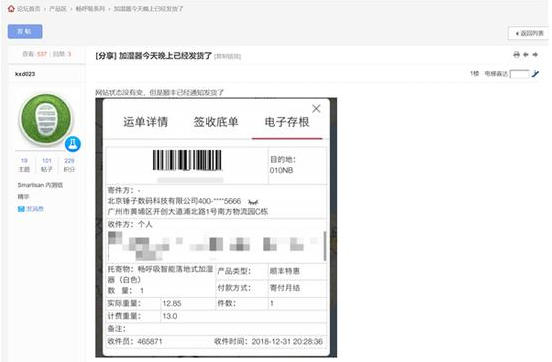The width and height of the screenshot is (552, 362).
Task: Focus the 电梯直达 floor number input box
Action: pyautogui.click(x=520, y=74)
